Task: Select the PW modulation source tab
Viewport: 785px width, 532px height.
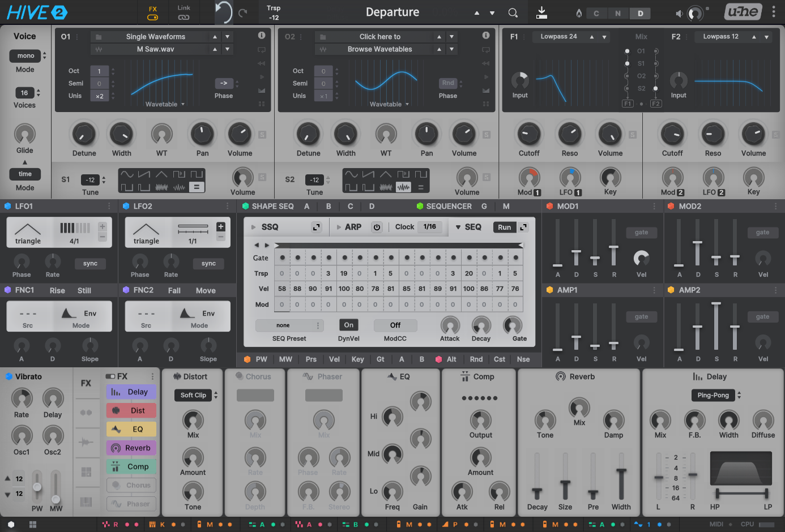Action: (x=262, y=359)
